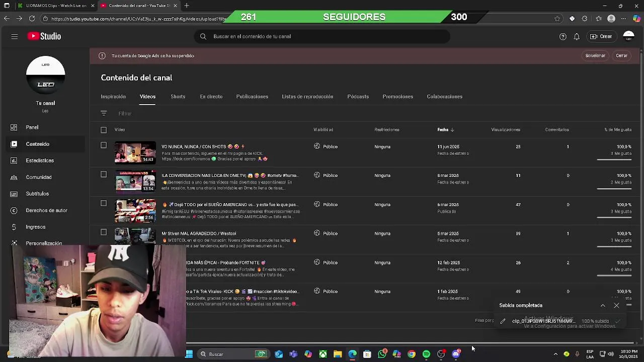Sort by the Fecha column header
Image resolution: width=644 pixels, height=362 pixels.
coord(445,130)
